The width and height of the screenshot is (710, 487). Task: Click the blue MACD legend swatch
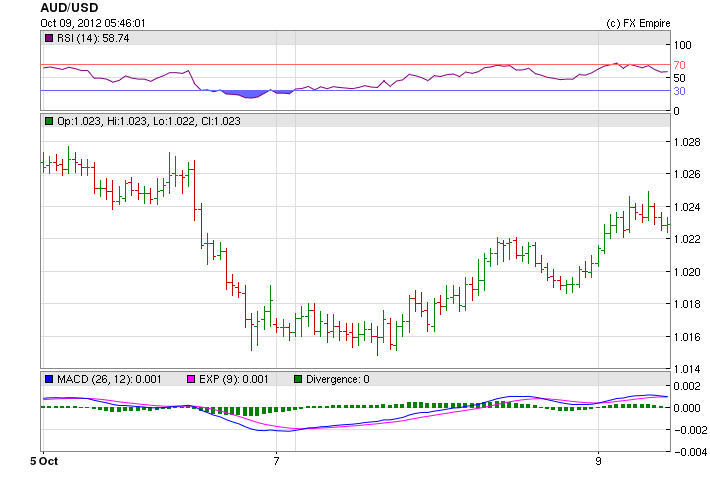(x=49, y=379)
